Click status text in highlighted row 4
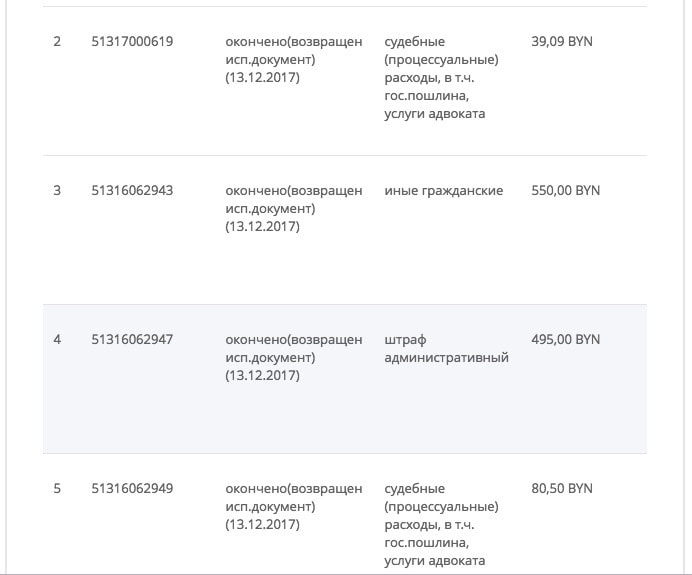Image resolution: width=692 pixels, height=575 pixels. 294,357
